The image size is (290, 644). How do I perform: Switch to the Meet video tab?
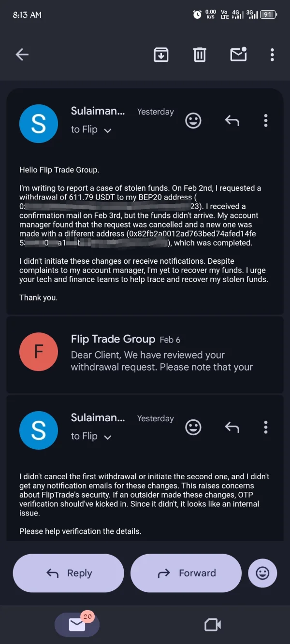pyautogui.click(x=213, y=625)
